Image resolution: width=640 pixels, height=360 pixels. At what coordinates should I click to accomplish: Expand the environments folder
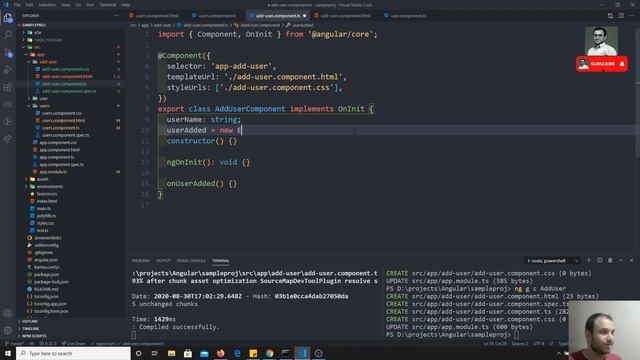tap(50, 187)
